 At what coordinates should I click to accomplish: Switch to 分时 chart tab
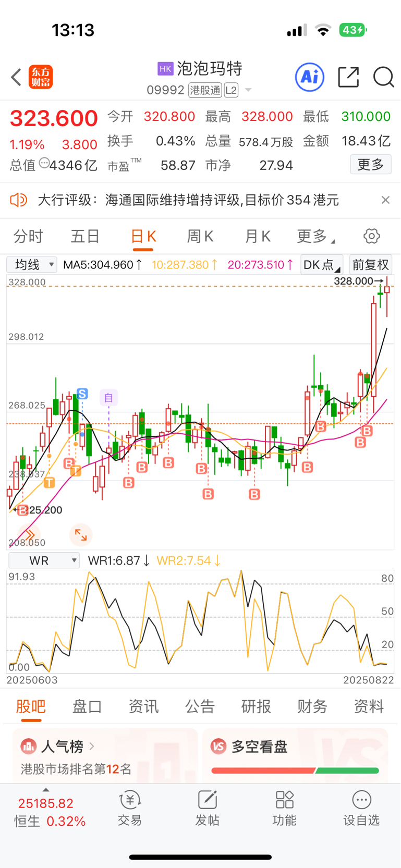point(28,236)
